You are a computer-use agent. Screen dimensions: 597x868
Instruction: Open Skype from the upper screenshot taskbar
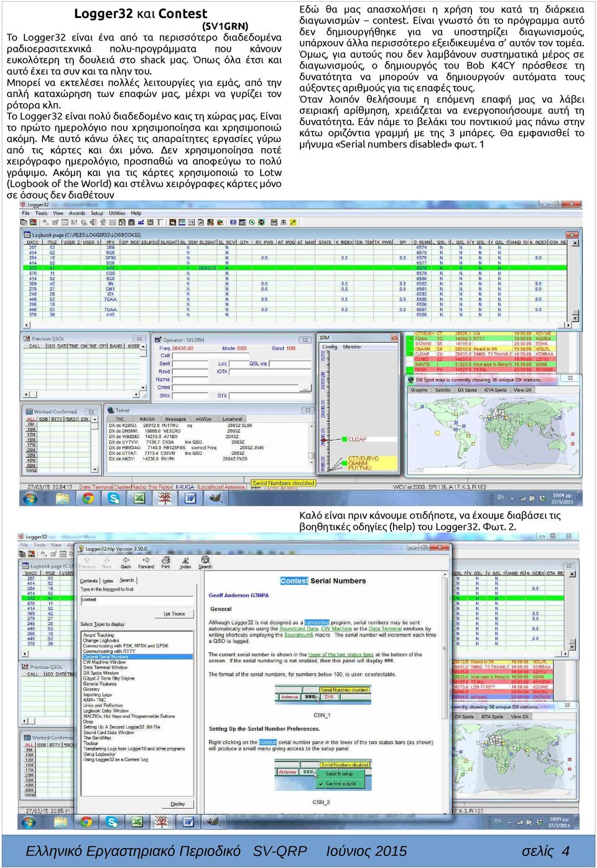(x=113, y=498)
